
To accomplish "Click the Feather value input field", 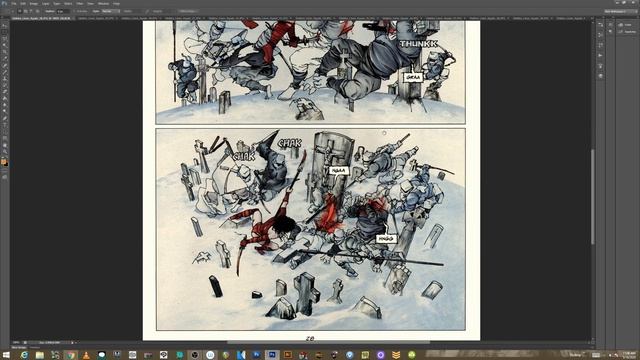I will 63,11.
